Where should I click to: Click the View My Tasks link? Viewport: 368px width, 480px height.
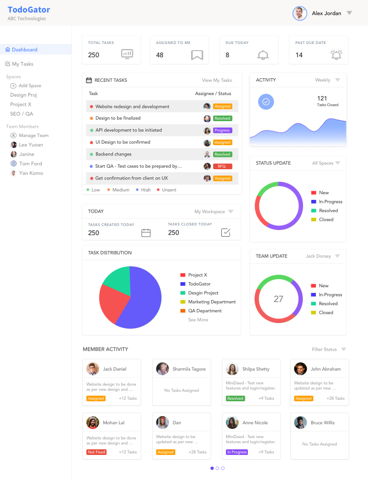217,80
